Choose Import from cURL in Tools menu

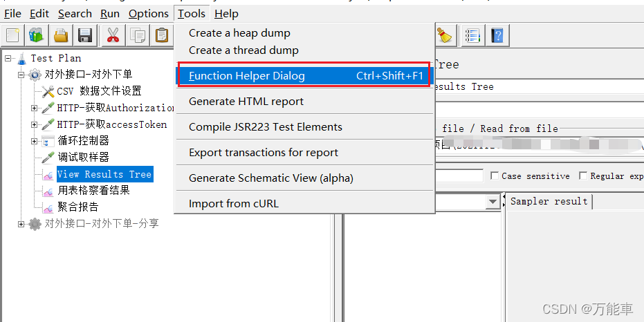234,204
